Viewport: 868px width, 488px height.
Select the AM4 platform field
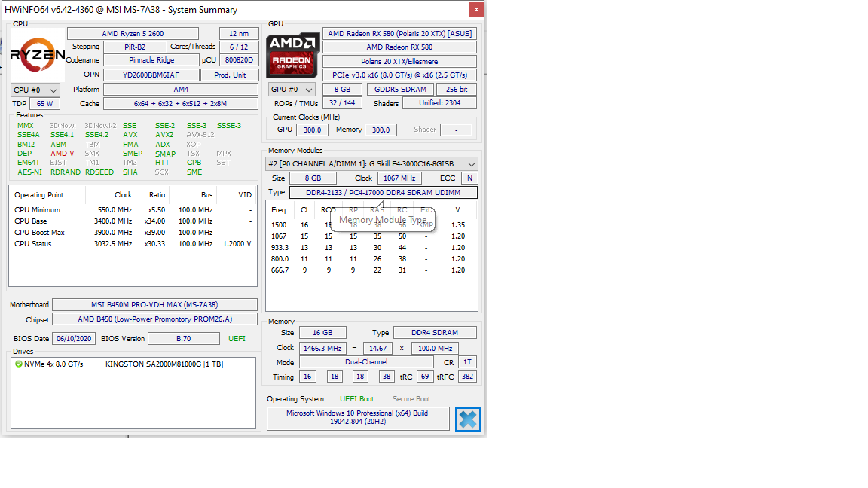tap(181, 89)
